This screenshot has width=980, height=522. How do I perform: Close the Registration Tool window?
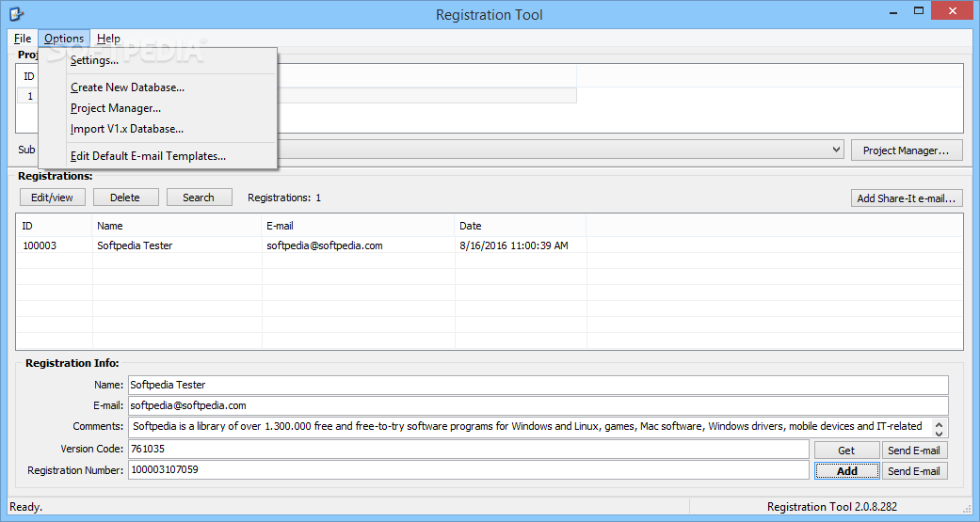point(953,11)
